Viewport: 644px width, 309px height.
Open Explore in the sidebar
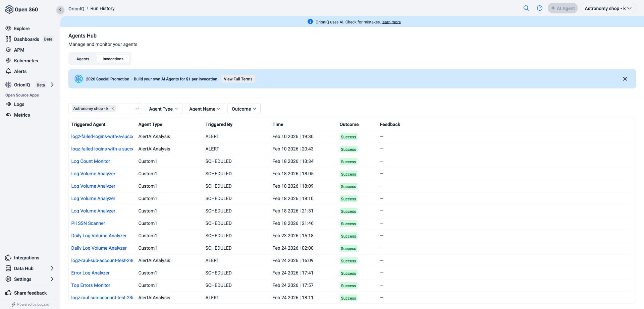(22, 28)
